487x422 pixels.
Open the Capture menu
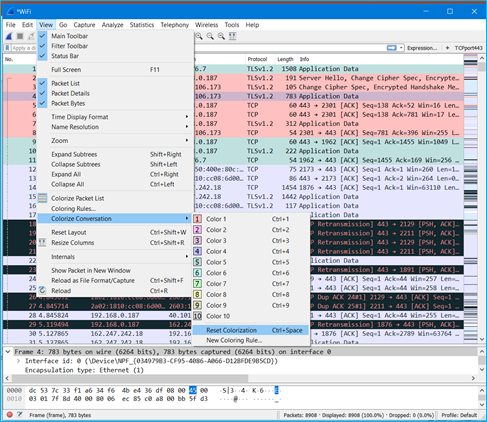click(x=84, y=25)
